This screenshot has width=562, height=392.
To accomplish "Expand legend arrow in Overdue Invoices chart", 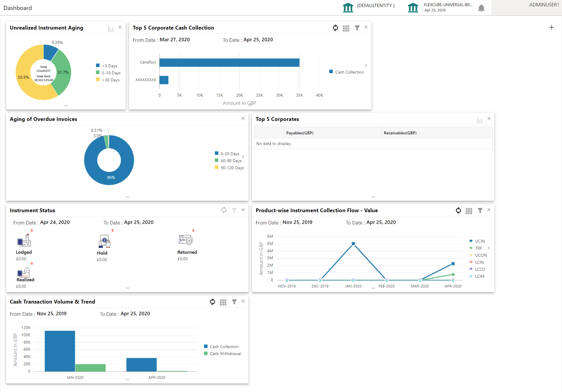I will [243, 157].
